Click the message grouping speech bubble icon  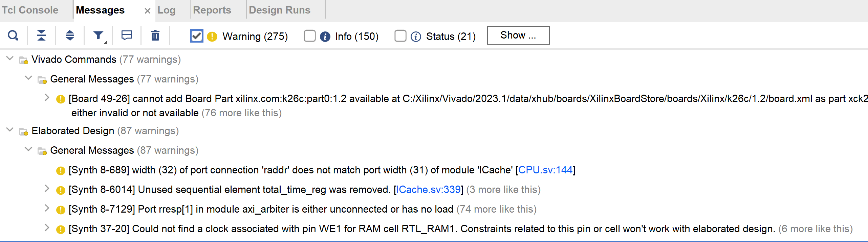pos(127,35)
